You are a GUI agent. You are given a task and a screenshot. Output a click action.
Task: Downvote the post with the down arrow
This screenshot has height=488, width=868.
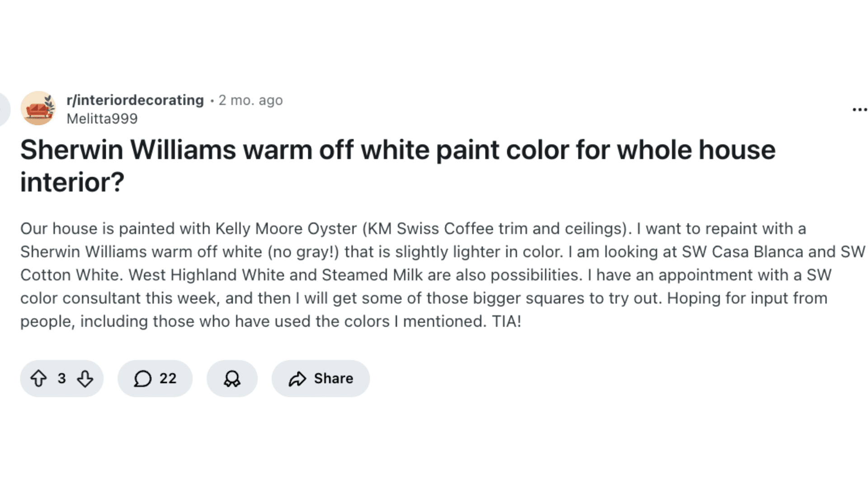85,379
